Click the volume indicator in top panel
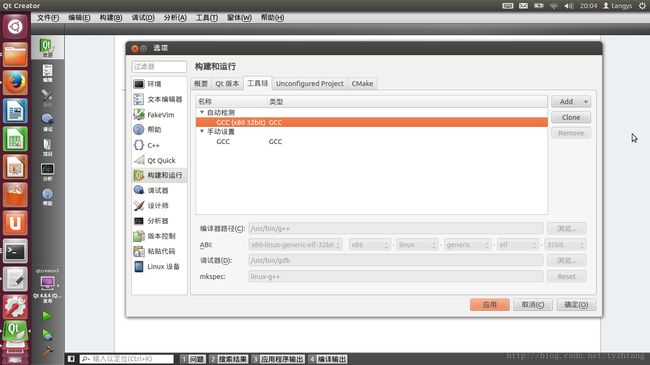The width and height of the screenshot is (650, 365). (x=568, y=6)
